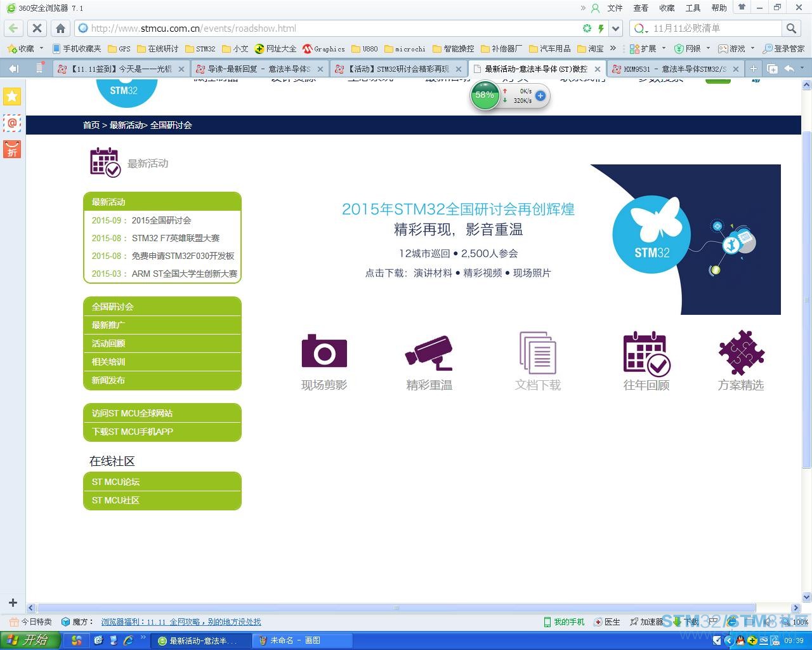Screen dimensions: 812x650
Task: Switch to 未命名 - 画图 taskbar window
Action: click(x=302, y=640)
